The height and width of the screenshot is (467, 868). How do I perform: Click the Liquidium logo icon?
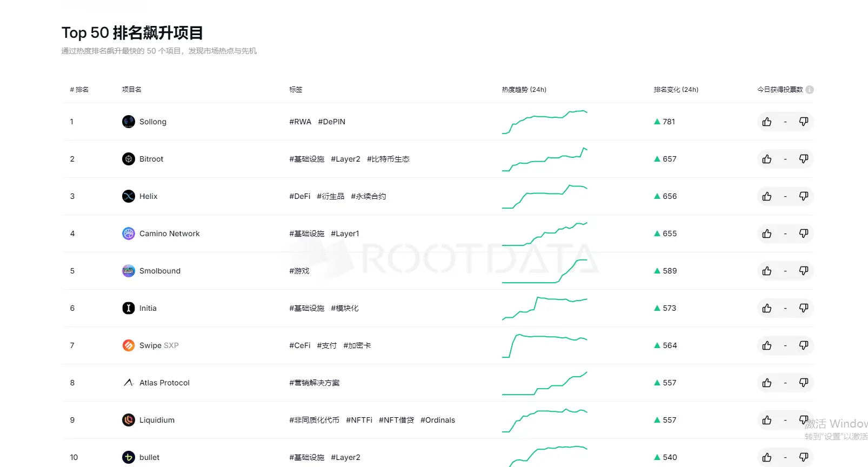point(129,420)
